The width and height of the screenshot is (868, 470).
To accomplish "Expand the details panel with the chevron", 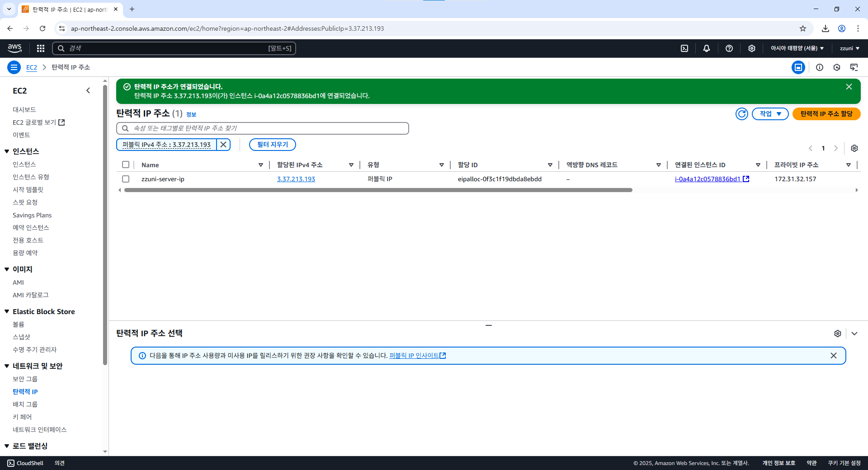I will coord(854,334).
